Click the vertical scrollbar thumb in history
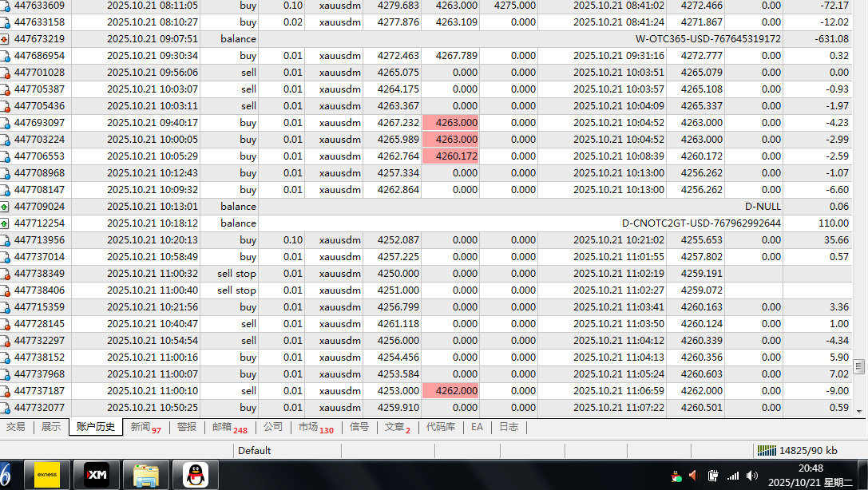This screenshot has width=868, height=490. click(859, 366)
